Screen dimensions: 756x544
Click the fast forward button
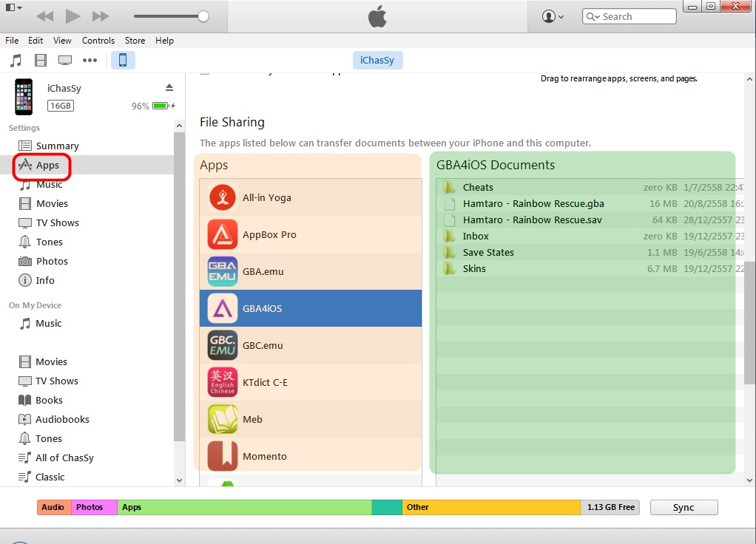(101, 16)
